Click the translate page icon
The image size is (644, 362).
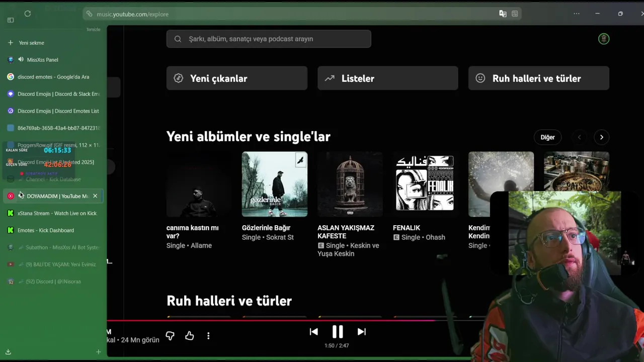tap(503, 14)
